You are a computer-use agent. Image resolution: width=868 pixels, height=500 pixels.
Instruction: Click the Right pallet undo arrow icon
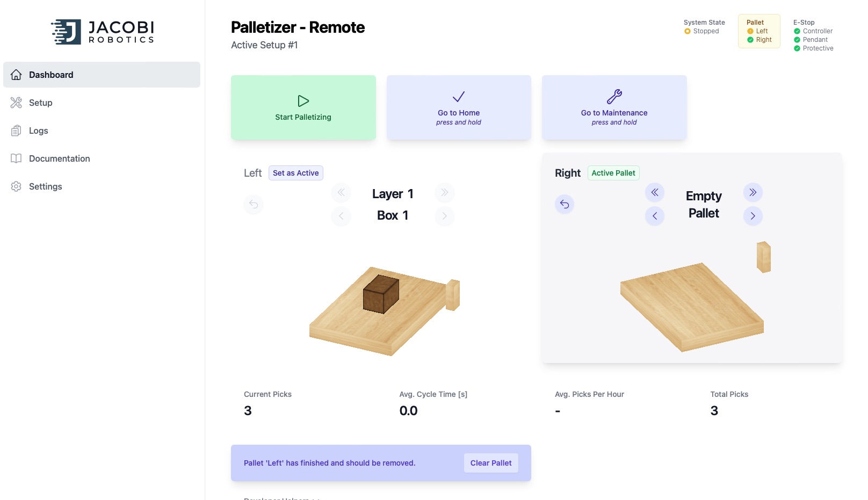click(x=565, y=204)
